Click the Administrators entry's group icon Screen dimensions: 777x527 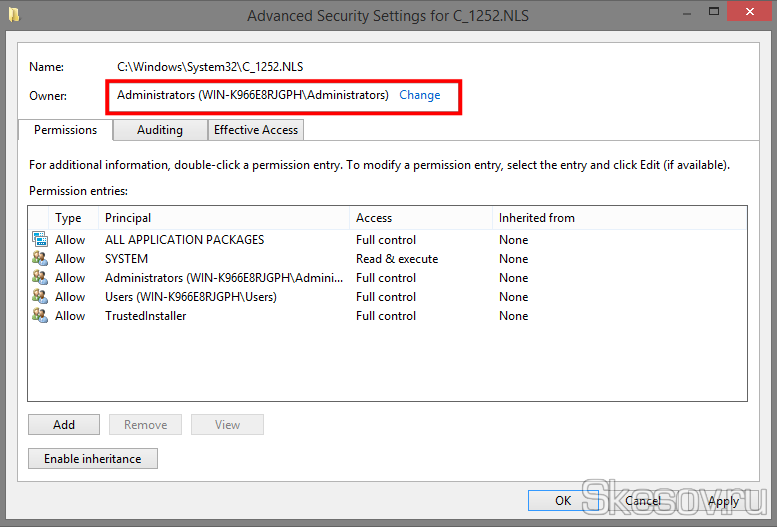click(40, 278)
